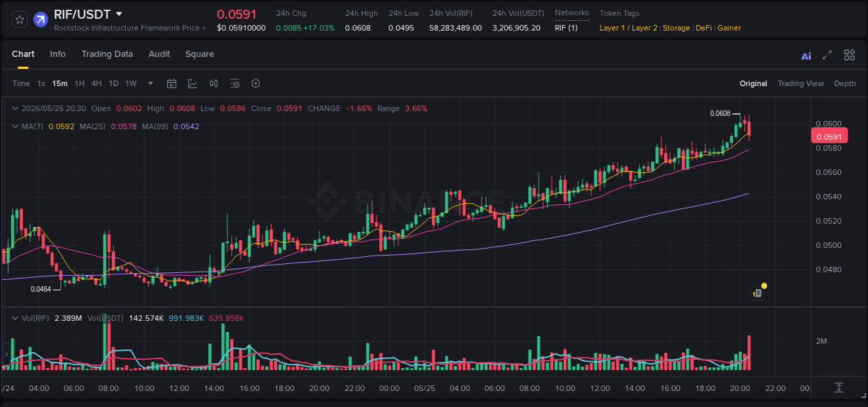868x407 pixels.
Task: Select the 4H chart interval
Action: coord(96,83)
